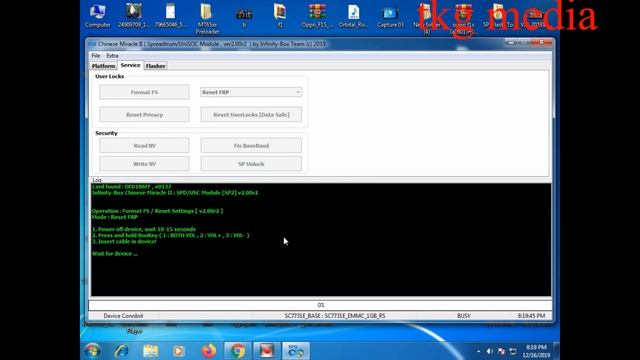Launch Firefox from the taskbar
Screen dimensions: 640x360
pos(208,351)
